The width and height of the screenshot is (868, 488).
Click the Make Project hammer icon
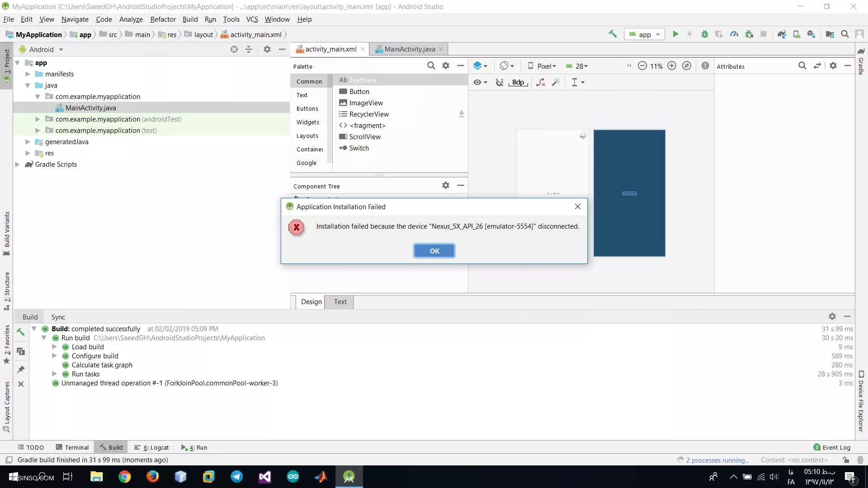(613, 34)
